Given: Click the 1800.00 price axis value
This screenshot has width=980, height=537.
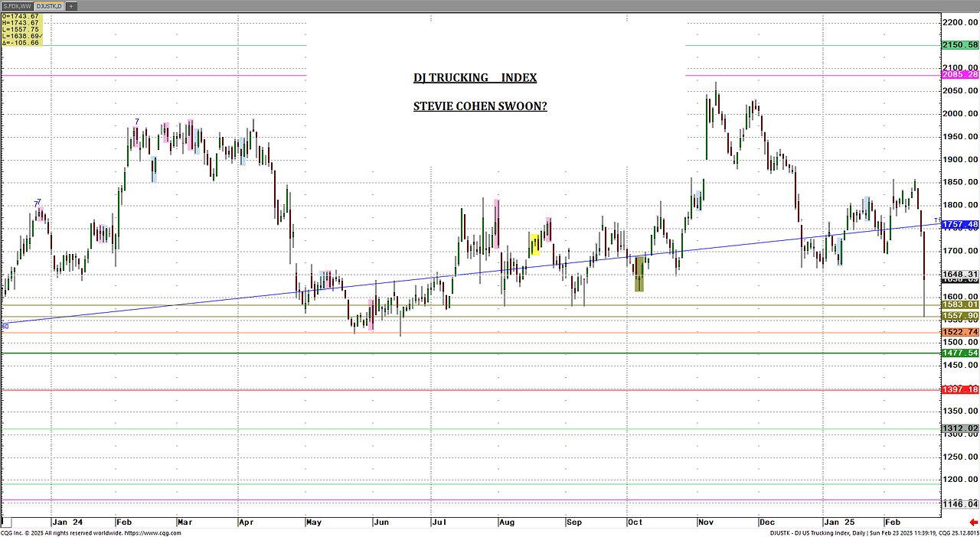Looking at the screenshot, I should [x=960, y=205].
